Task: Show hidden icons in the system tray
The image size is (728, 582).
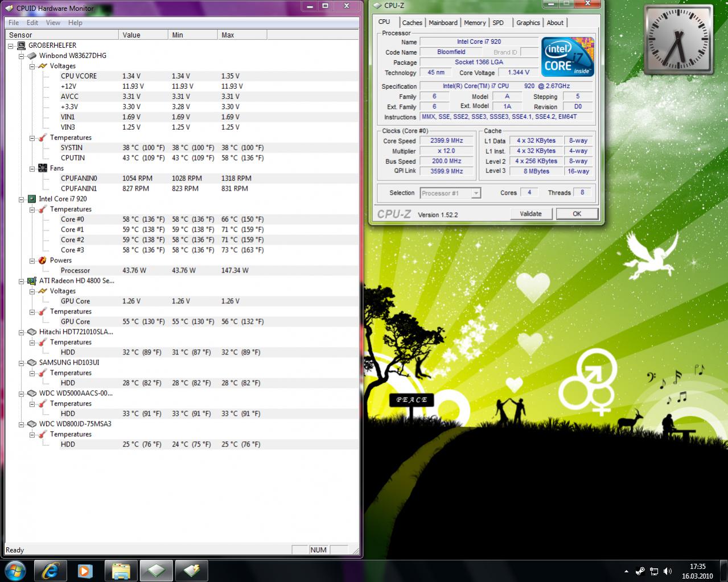Action: pyautogui.click(x=627, y=571)
